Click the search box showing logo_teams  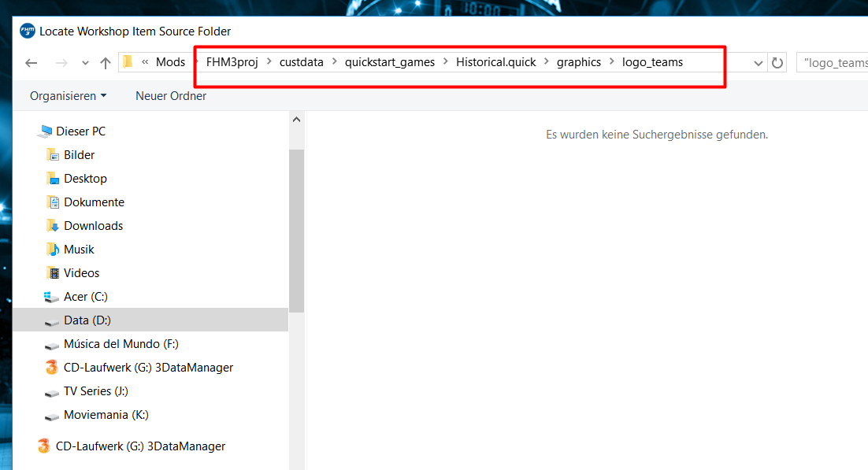point(835,63)
